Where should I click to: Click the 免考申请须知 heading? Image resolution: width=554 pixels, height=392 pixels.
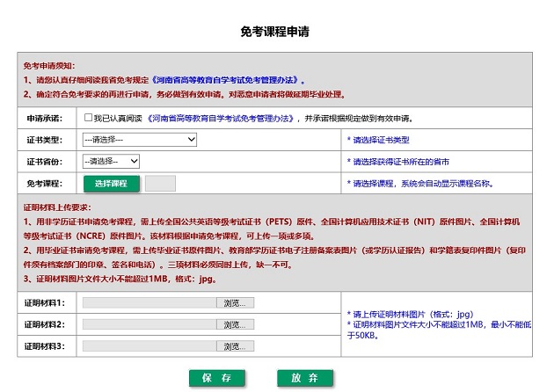click(49, 66)
